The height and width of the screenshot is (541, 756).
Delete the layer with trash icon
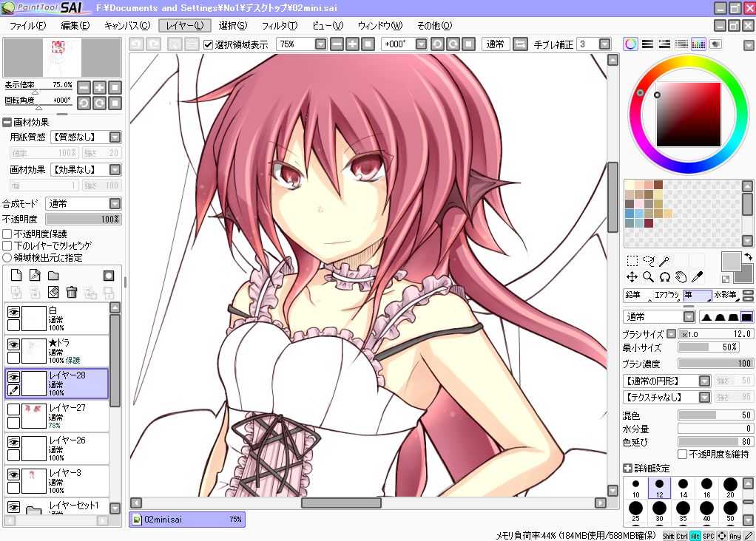[71, 292]
